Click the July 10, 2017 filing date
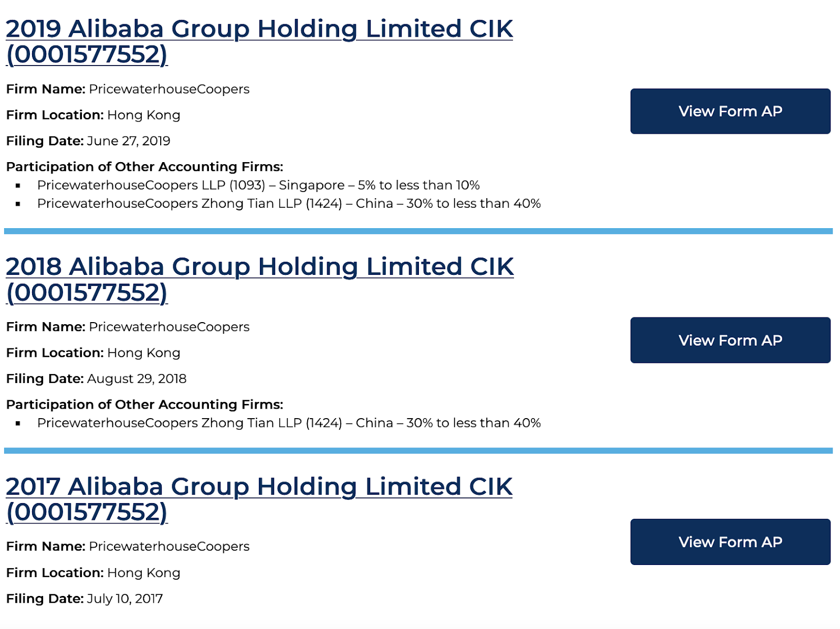840x629 pixels. tap(124, 599)
